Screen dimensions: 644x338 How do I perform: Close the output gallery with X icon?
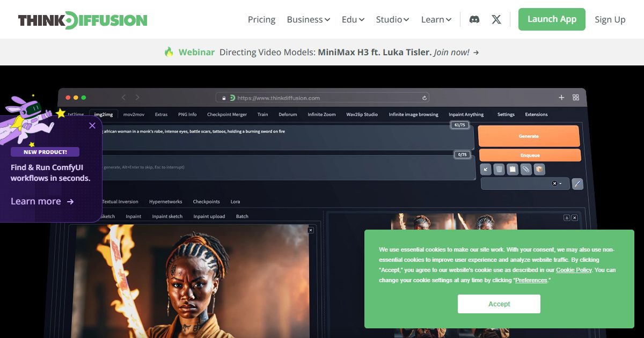pyautogui.click(x=574, y=218)
